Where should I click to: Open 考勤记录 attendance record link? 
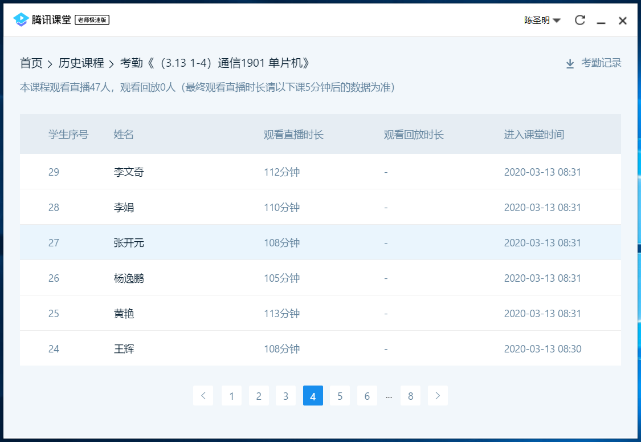click(x=601, y=63)
